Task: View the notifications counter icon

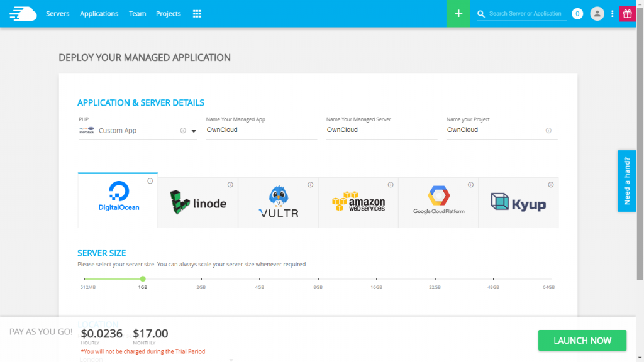Action: (577, 13)
